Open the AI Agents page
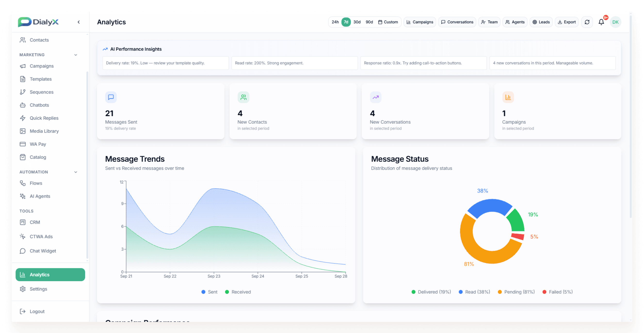Screen dimensions: 644x333 point(50,196)
